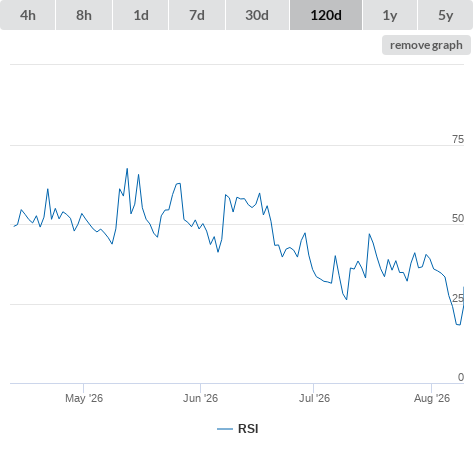This screenshot has height=455, width=474.
Task: Select the 5y time range tab
Action: tap(445, 15)
